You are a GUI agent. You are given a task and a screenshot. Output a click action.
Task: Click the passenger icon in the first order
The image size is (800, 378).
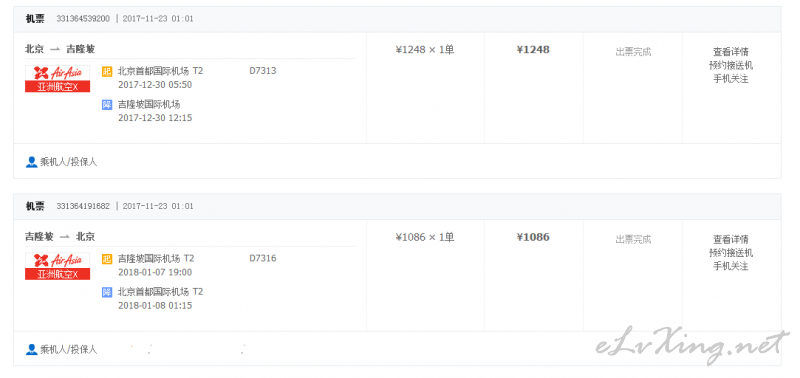[x=31, y=162]
